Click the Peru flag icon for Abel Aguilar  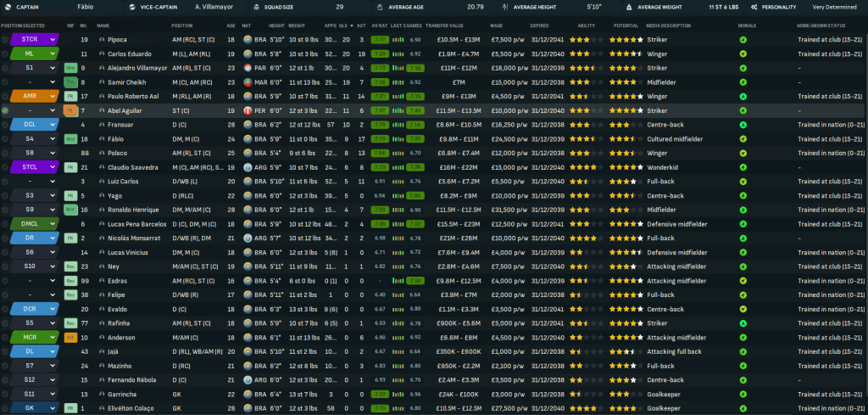(247, 110)
